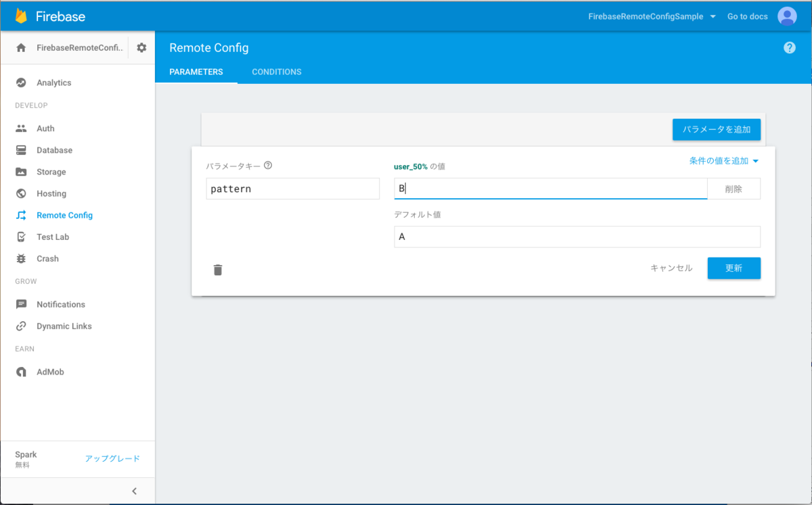Click the Storage folder icon
The image size is (812, 505).
(21, 172)
